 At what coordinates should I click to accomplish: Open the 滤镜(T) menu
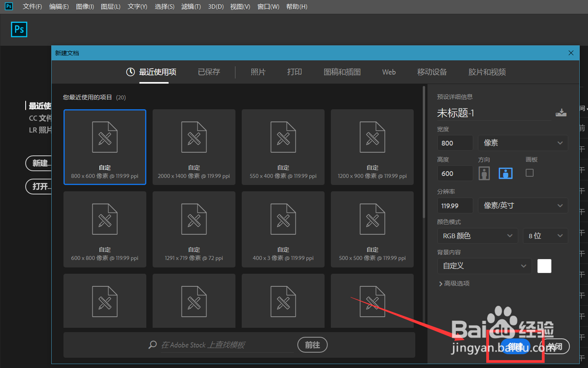click(x=191, y=7)
